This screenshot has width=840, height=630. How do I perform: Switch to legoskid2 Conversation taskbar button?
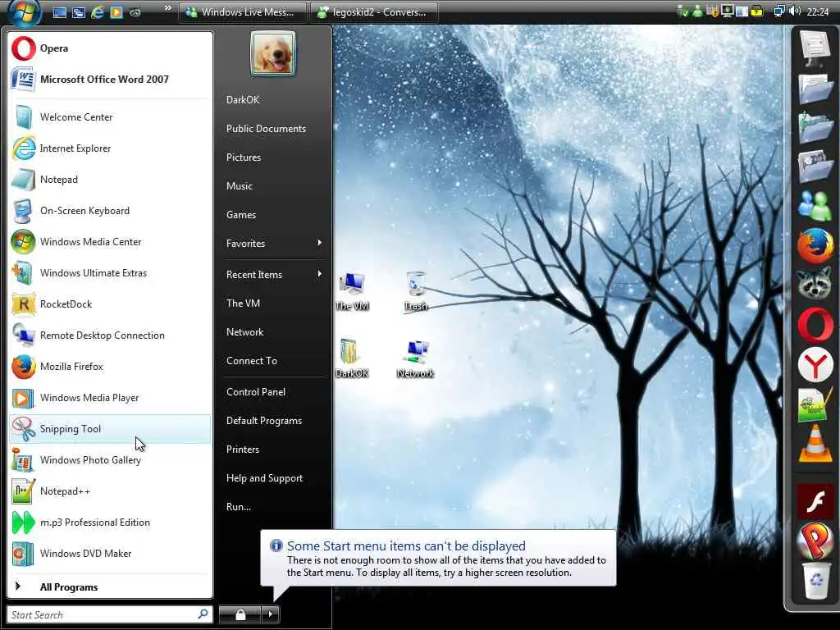tap(374, 11)
